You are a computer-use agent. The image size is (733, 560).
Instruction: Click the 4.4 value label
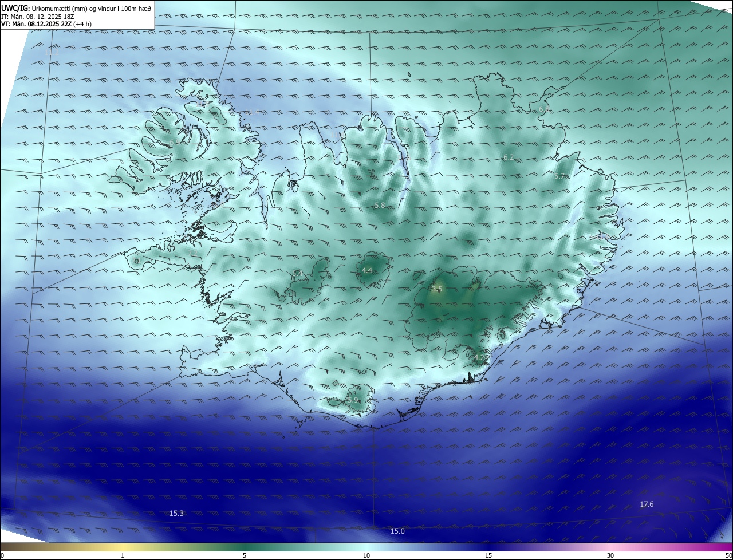(367, 270)
